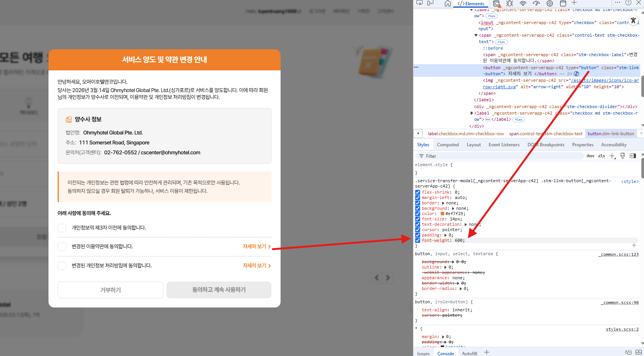Click 동의하고 계속 사용하기 button
Screen dimensions: 644x356
tap(219, 290)
